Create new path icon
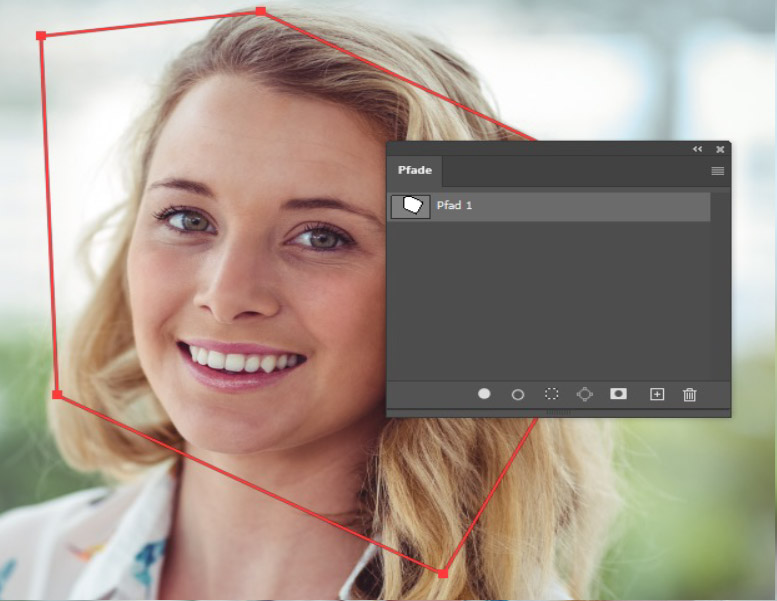Screen dimensions: 777x601 coord(657,394)
